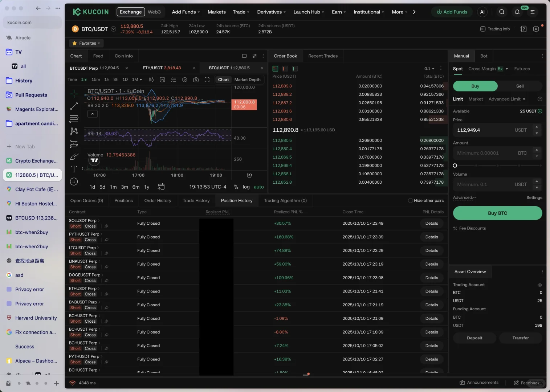Expand the Trade menu in navigation

click(x=241, y=12)
